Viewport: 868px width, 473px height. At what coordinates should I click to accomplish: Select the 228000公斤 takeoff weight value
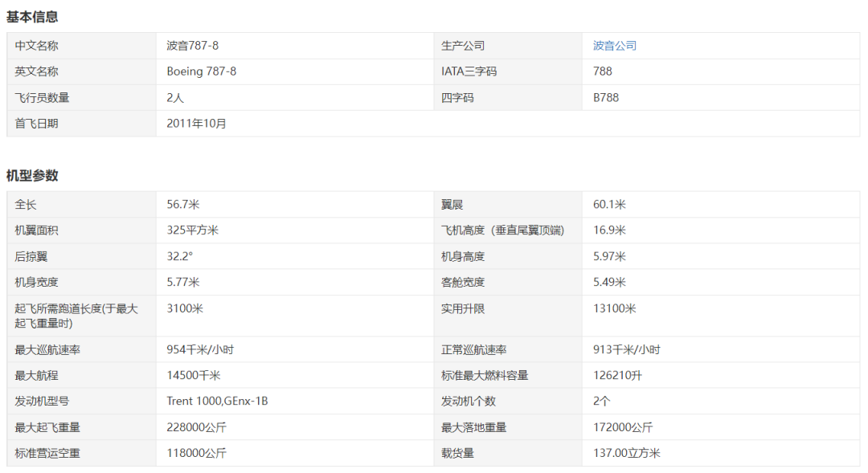pos(197,428)
